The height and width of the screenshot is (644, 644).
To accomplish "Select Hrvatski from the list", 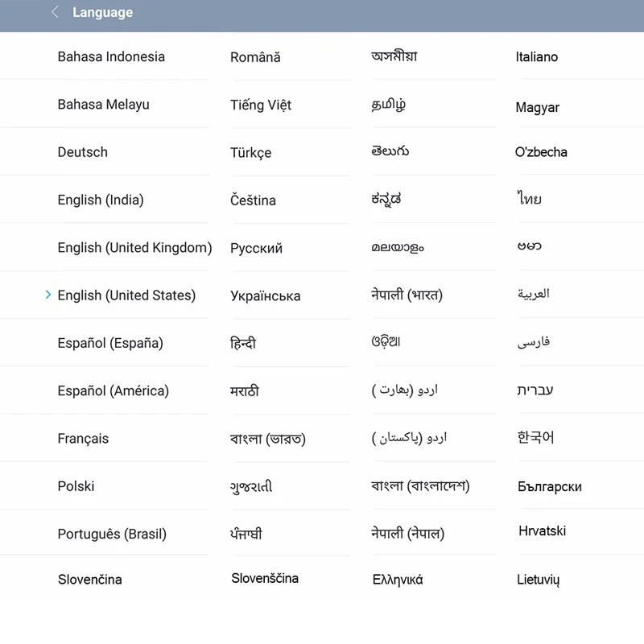I will click(x=542, y=531).
